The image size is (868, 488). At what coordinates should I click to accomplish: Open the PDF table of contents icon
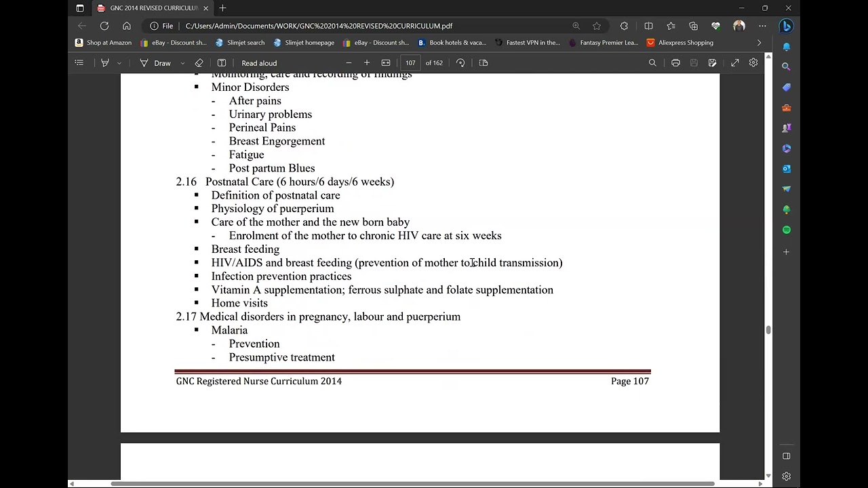click(x=79, y=63)
